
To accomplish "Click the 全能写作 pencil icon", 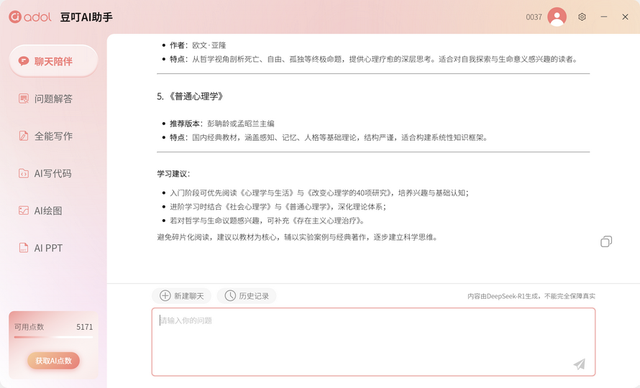I will coord(24,136).
